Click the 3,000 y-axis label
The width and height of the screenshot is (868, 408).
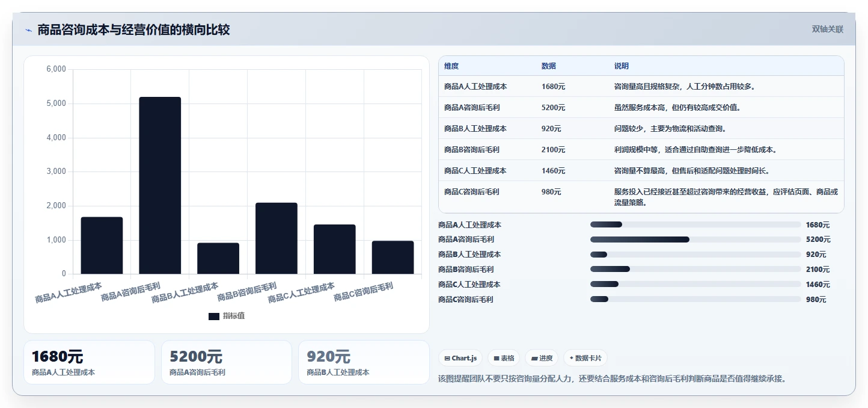pos(56,172)
